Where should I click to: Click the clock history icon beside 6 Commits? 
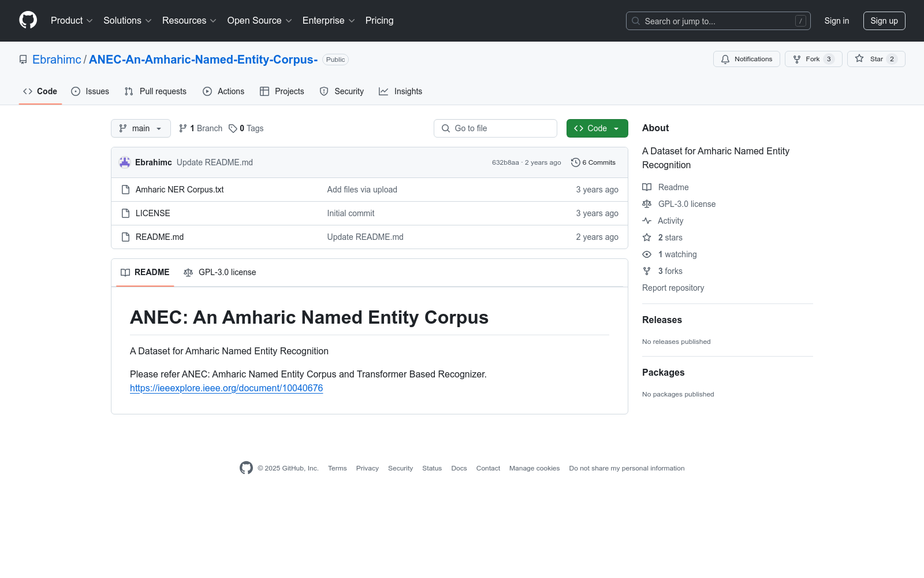click(x=575, y=162)
